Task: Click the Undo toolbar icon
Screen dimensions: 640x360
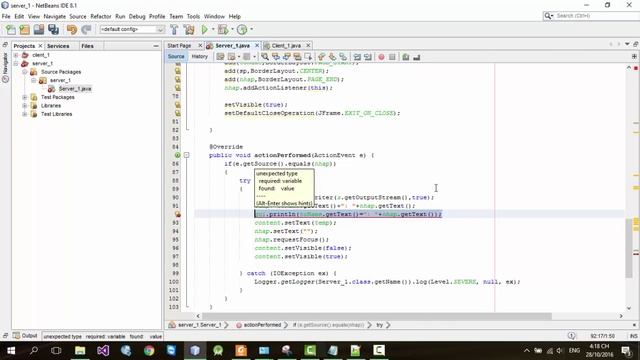Action: [x=72, y=29]
